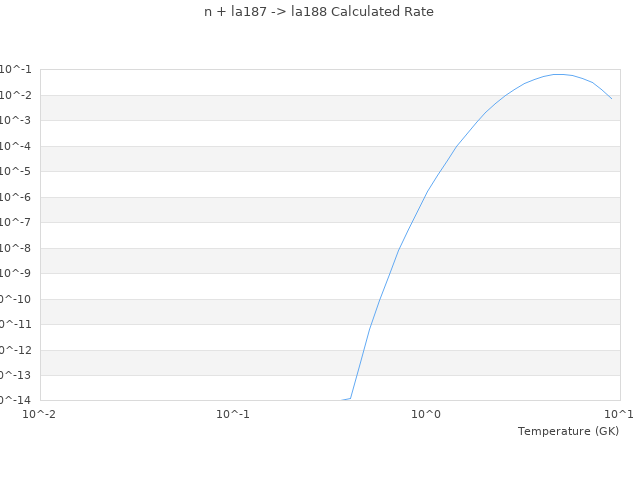
Task: Select the 10^-5 y-axis tick label
Action: [x=16, y=171]
